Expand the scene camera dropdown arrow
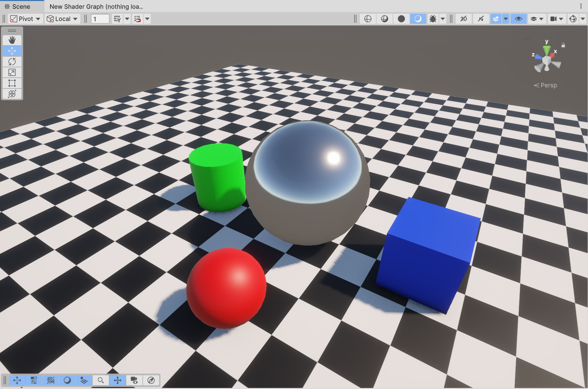 click(562, 19)
